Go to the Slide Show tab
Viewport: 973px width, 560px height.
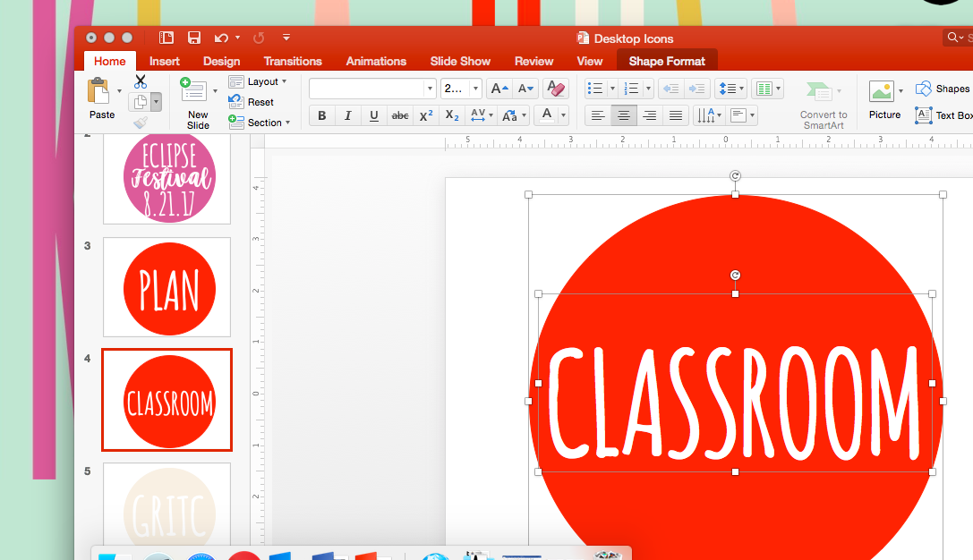point(460,62)
